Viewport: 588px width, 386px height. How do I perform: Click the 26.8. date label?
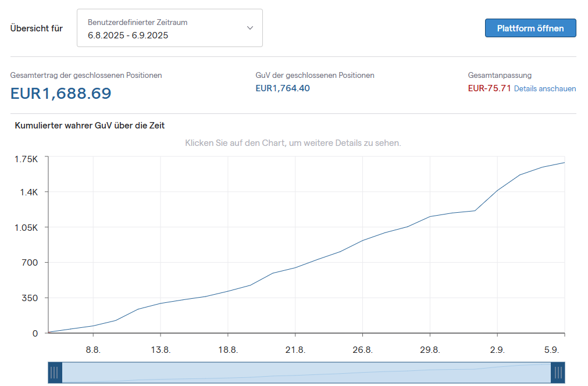pos(362,349)
